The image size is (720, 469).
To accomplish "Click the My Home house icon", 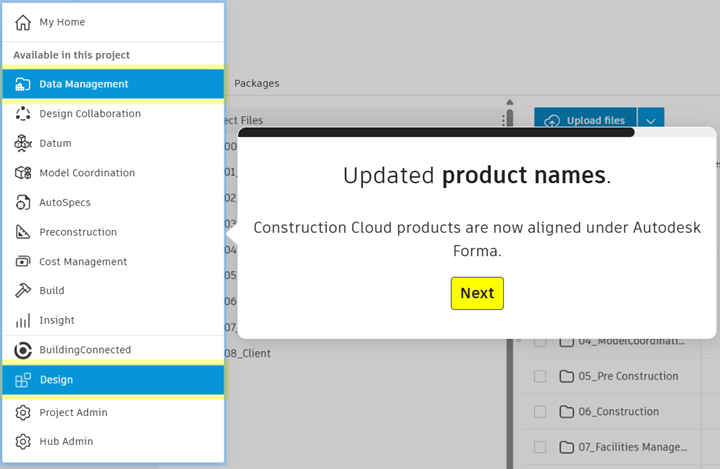I will (x=23, y=22).
